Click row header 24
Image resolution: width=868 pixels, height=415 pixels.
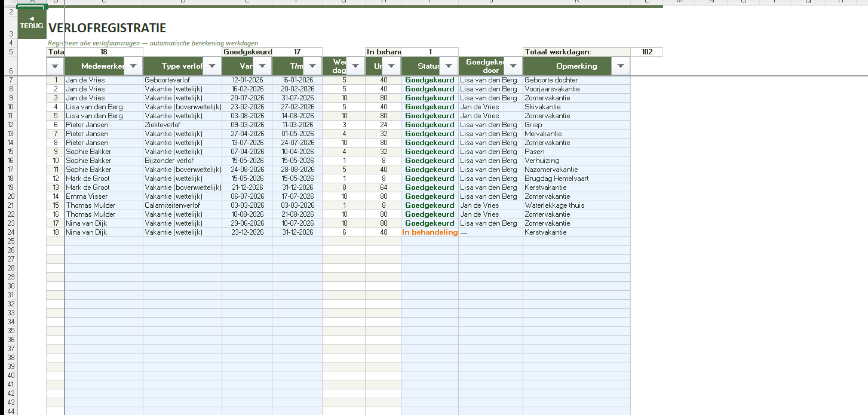pos(9,232)
